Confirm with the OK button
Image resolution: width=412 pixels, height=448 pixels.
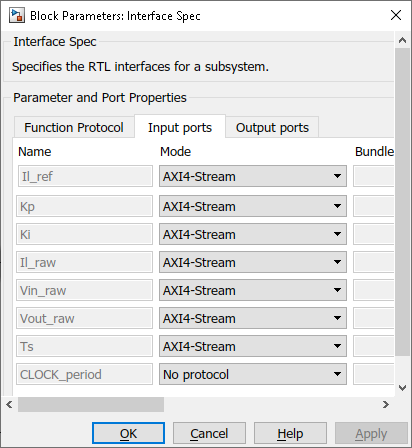pos(128,433)
